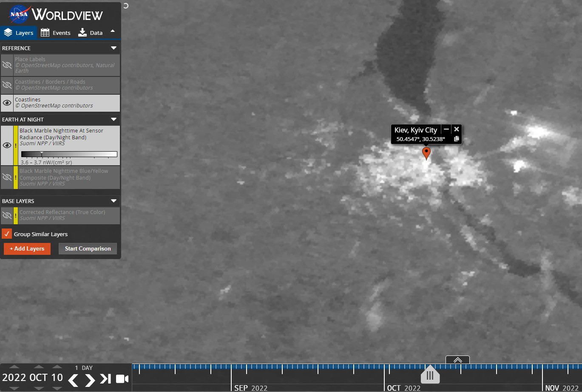
Task: Show the Coastlines / Borders / Roads layer
Action: [7, 85]
